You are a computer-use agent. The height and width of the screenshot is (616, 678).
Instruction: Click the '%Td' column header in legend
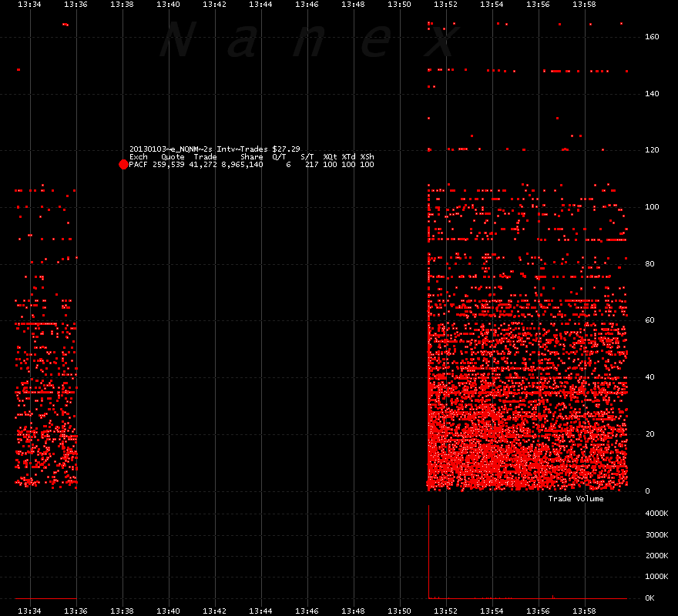click(x=348, y=157)
